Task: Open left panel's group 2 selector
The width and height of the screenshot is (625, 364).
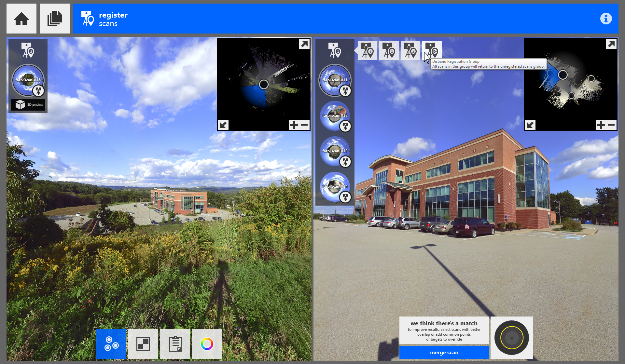Action: click(x=28, y=50)
